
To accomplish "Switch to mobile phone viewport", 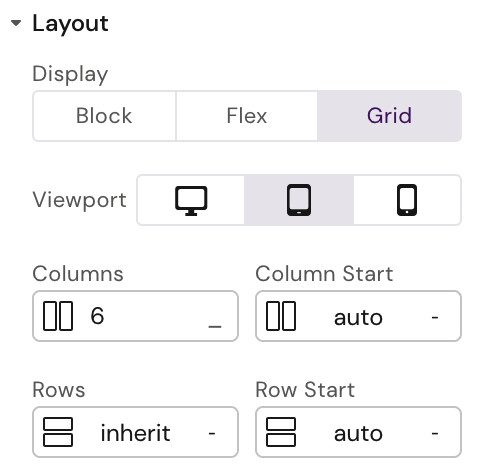I will click(407, 200).
